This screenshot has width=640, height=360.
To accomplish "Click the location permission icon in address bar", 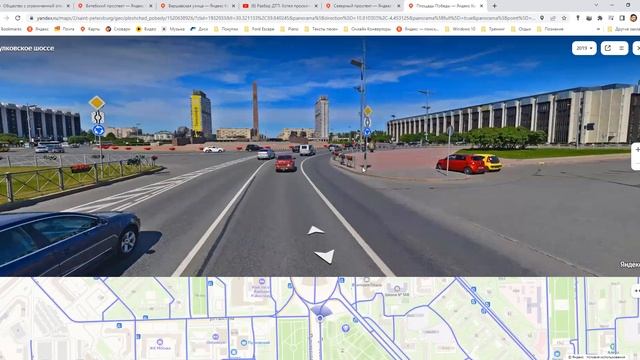I will [542, 18].
